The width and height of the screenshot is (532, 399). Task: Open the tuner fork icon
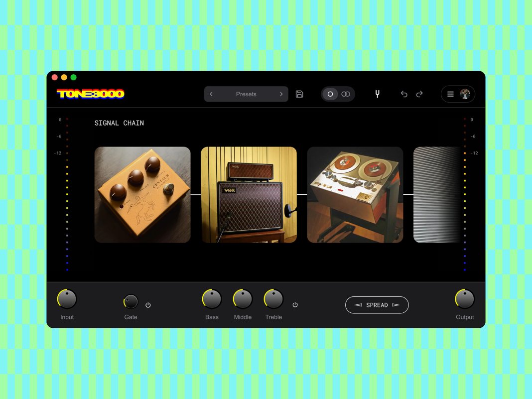[377, 94]
